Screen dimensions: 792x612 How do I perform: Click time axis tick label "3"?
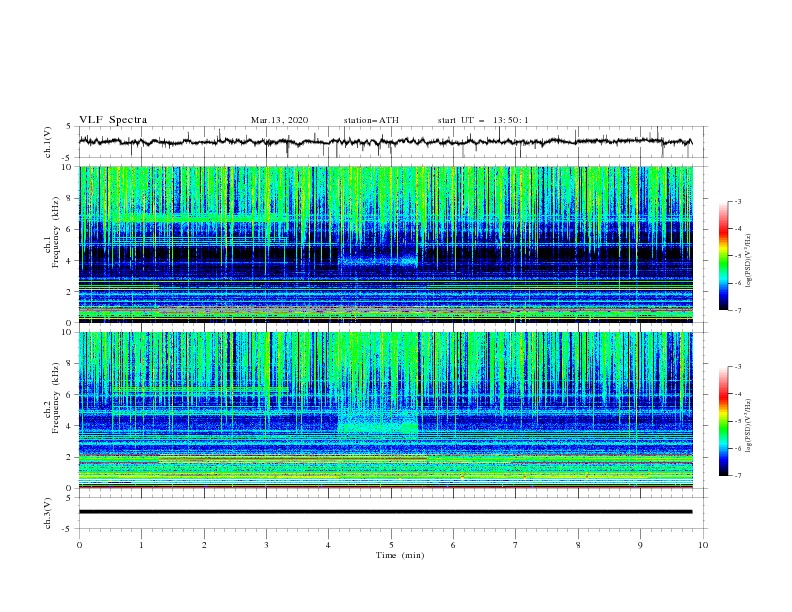(267, 545)
